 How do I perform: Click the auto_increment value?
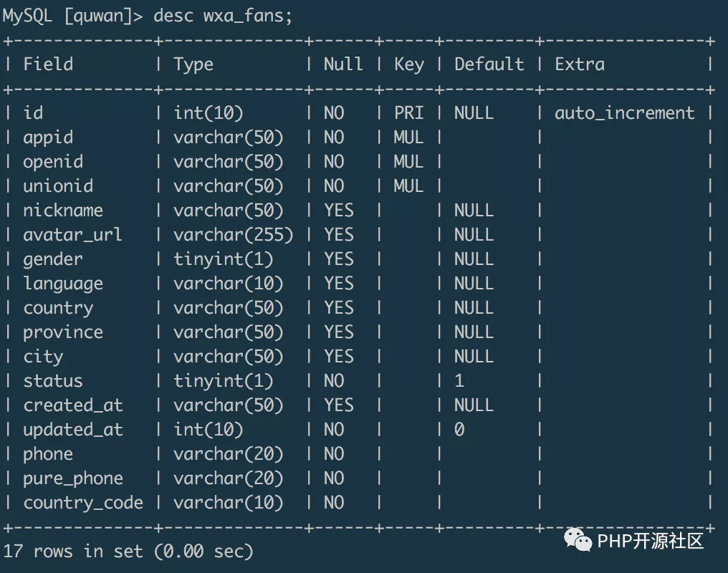625,113
